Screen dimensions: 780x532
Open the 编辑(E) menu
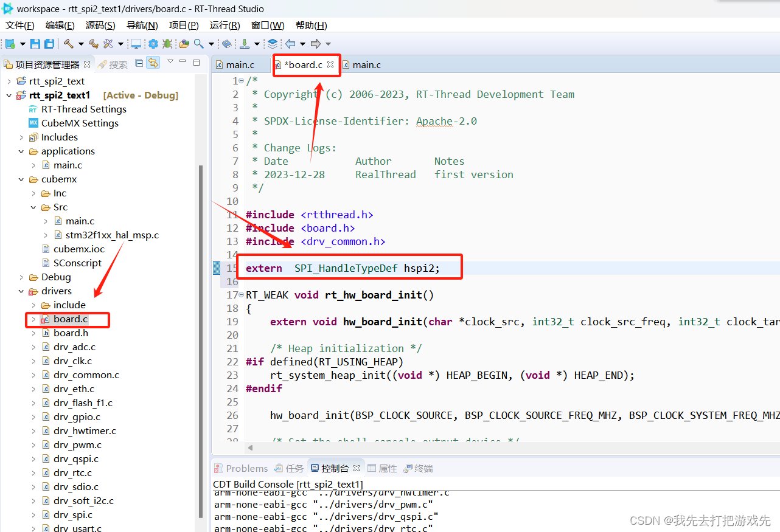tap(60, 25)
